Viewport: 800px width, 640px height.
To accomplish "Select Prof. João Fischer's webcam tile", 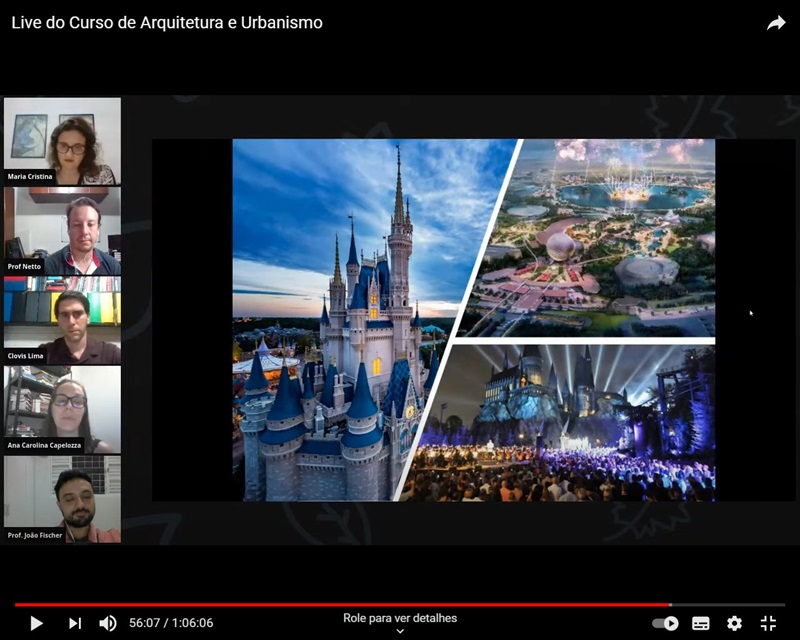I will pyautogui.click(x=62, y=499).
